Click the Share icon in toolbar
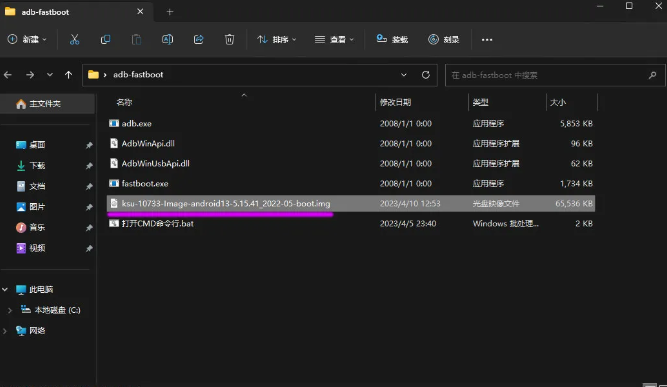Viewport: 667px width, 387px height. (198, 40)
